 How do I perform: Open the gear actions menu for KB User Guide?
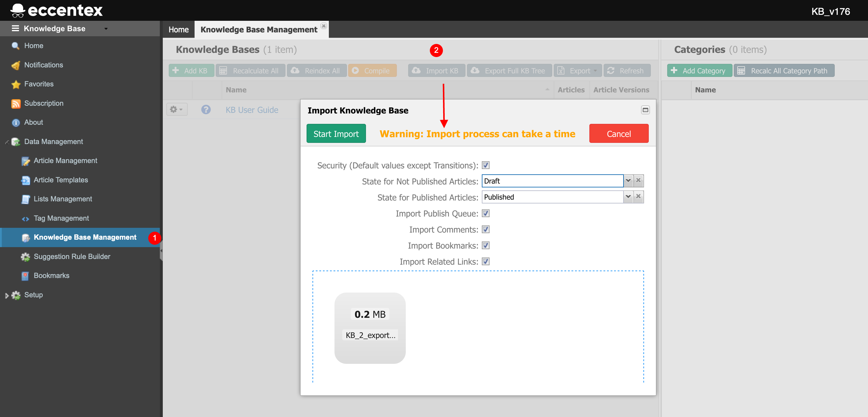(176, 110)
